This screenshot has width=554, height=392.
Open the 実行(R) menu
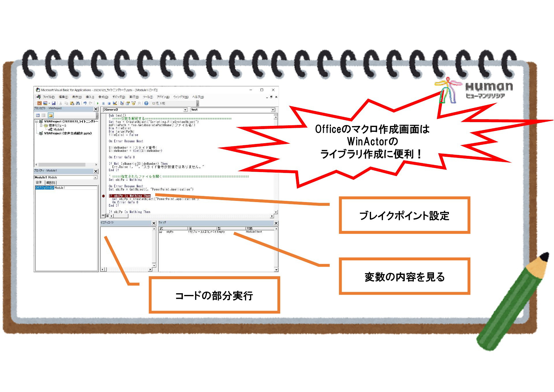tap(134, 97)
